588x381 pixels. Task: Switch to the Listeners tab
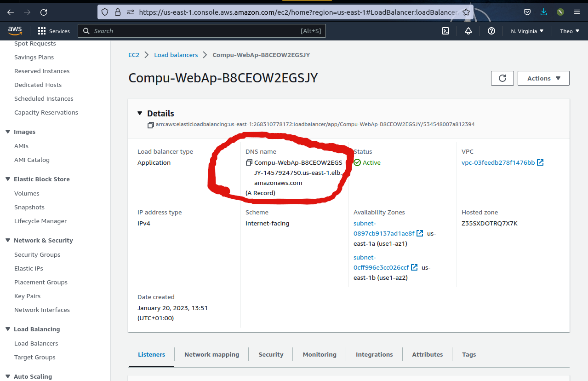pyautogui.click(x=151, y=354)
